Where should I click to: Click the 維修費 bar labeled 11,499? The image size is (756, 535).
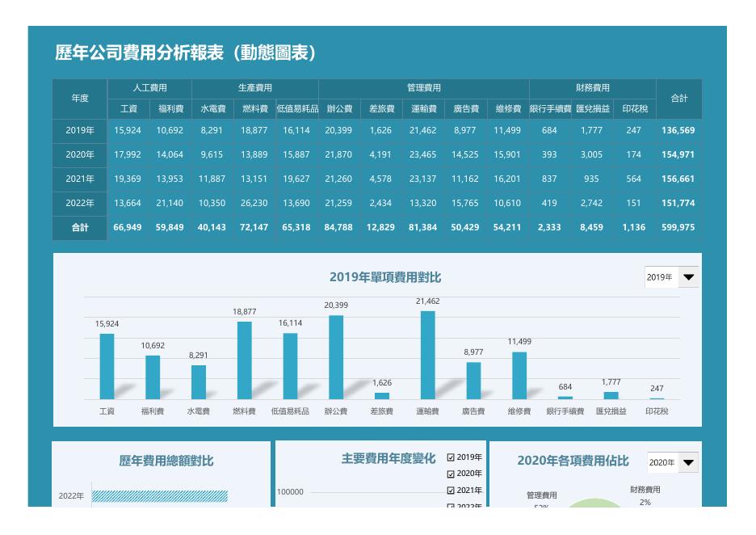(x=519, y=376)
